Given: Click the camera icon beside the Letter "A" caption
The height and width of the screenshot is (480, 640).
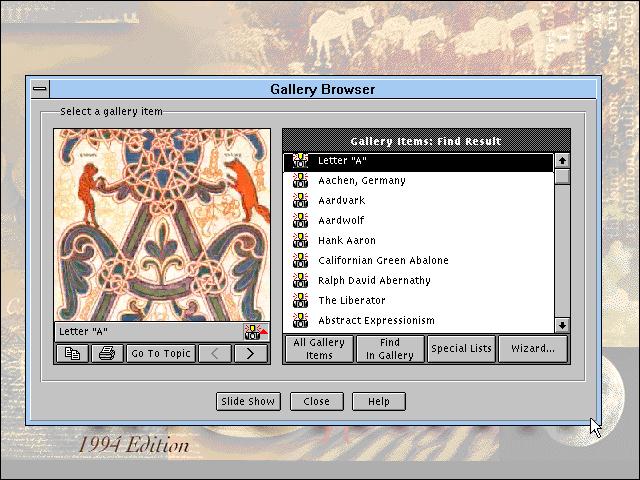Looking at the screenshot, I should (256, 331).
